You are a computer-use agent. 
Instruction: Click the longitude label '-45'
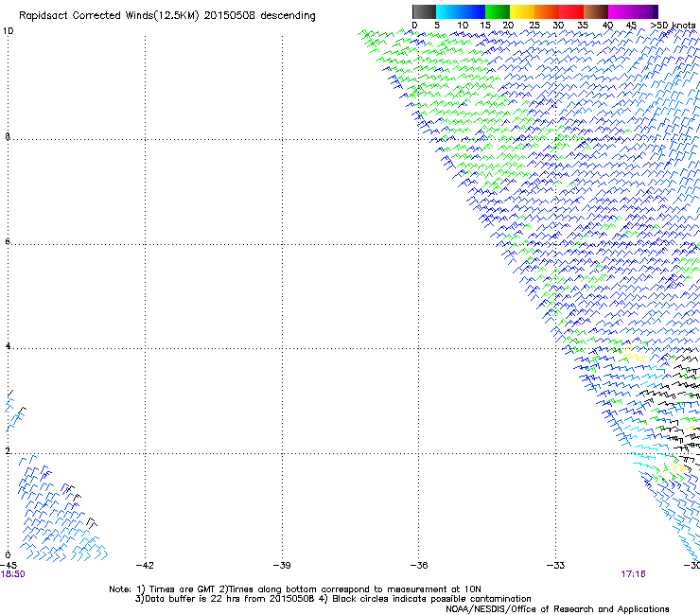coord(9,566)
